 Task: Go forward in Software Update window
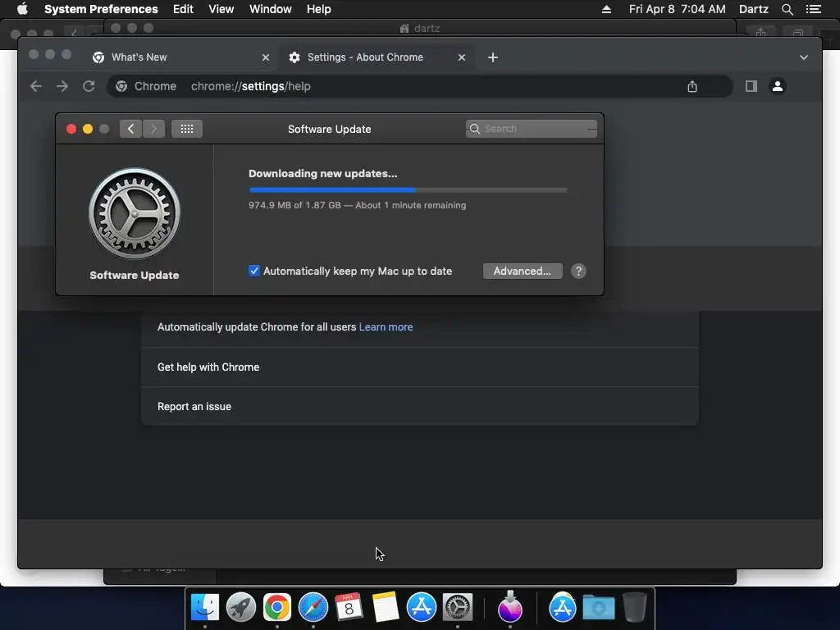pos(153,129)
